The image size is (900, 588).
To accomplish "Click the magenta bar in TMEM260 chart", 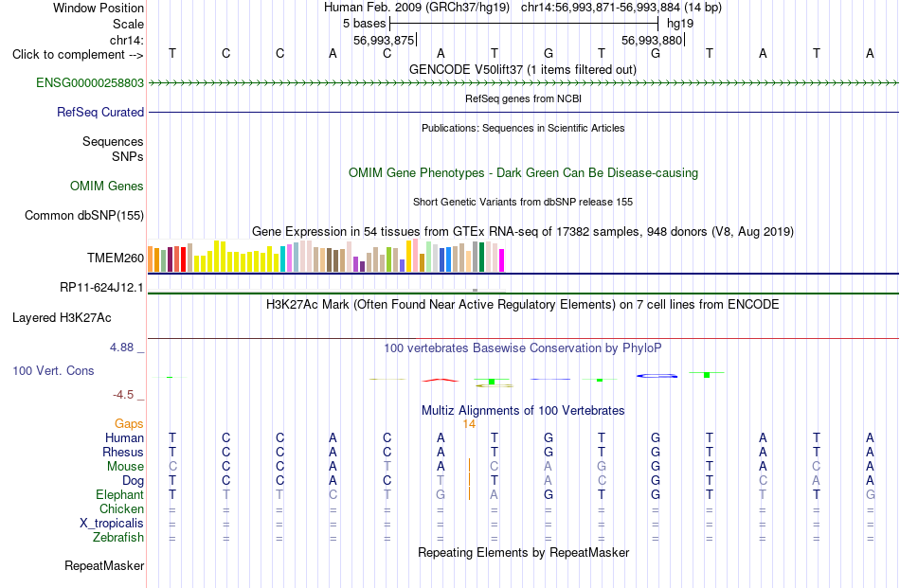I will coord(502,260).
